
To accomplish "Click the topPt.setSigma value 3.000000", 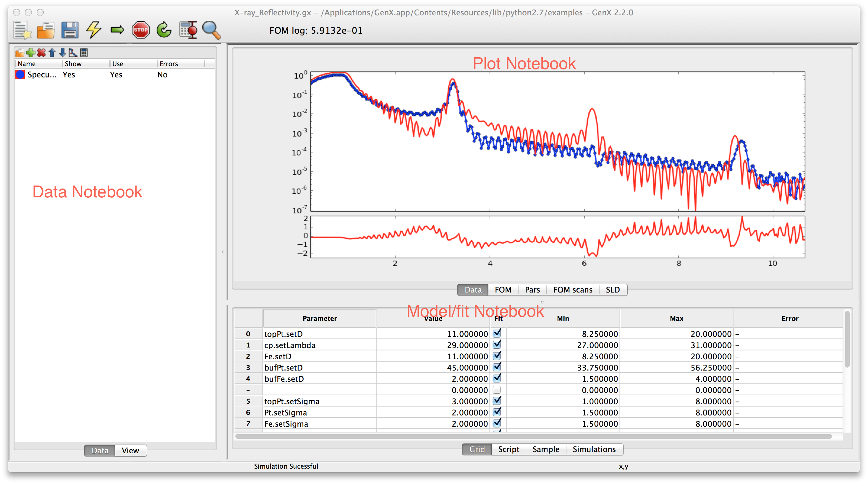I will (x=433, y=401).
